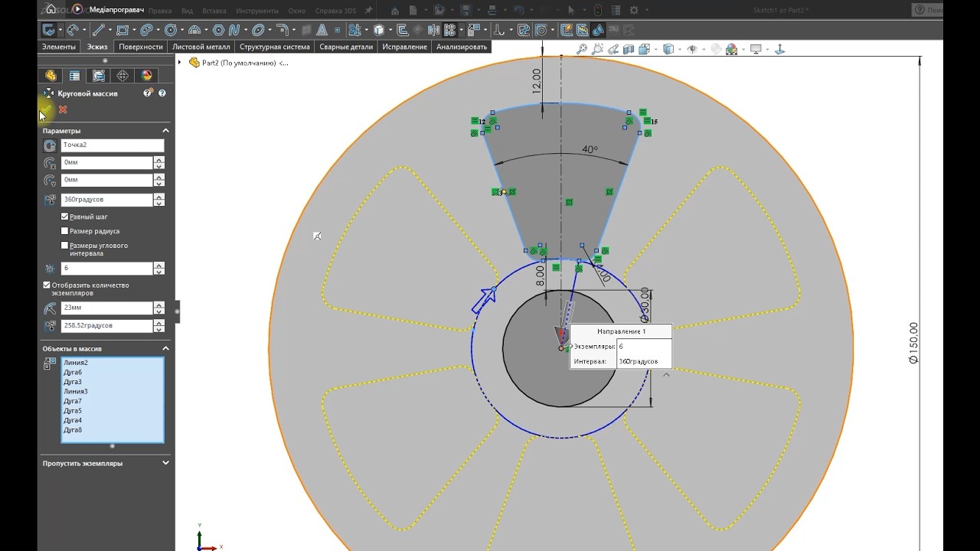The width and height of the screenshot is (980, 551).
Task: Open circular pattern help question mark
Action: (x=162, y=93)
